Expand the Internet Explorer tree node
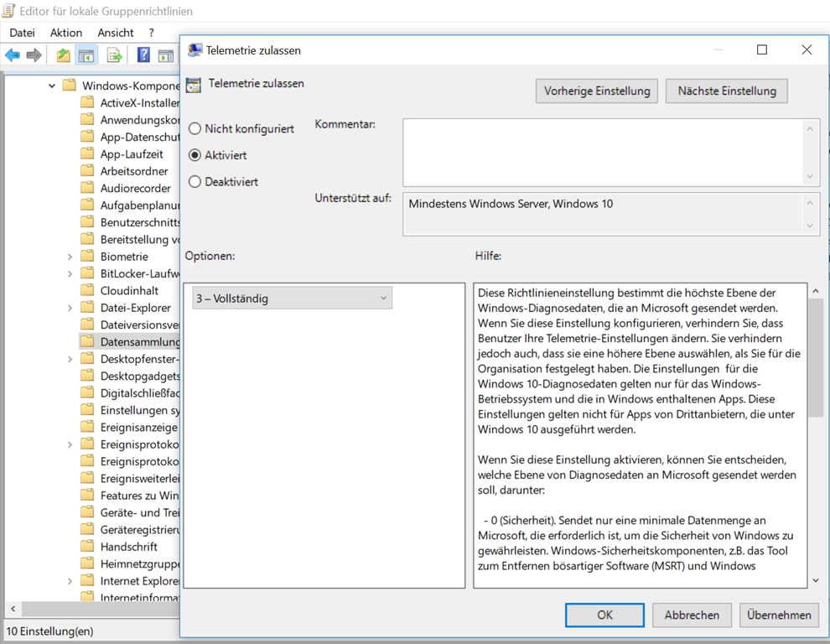 click(x=70, y=581)
